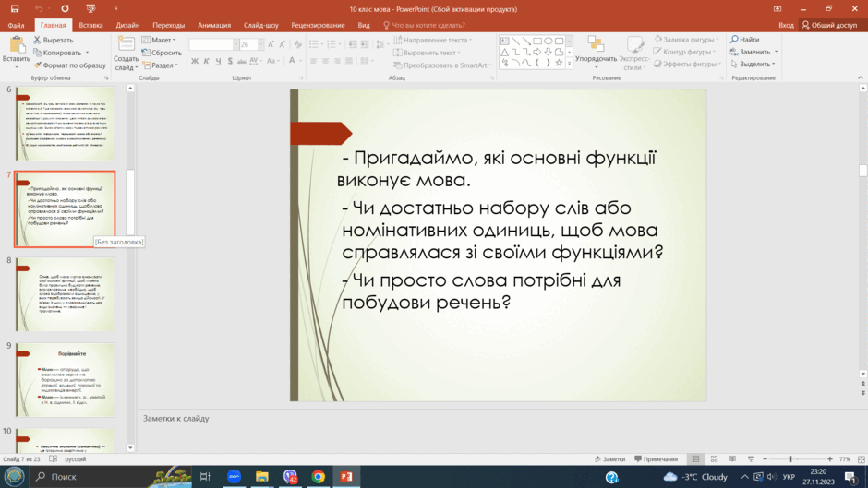This screenshot has height=488, width=868.
Task: Increase font size with the larger A icon
Action: [x=271, y=44]
